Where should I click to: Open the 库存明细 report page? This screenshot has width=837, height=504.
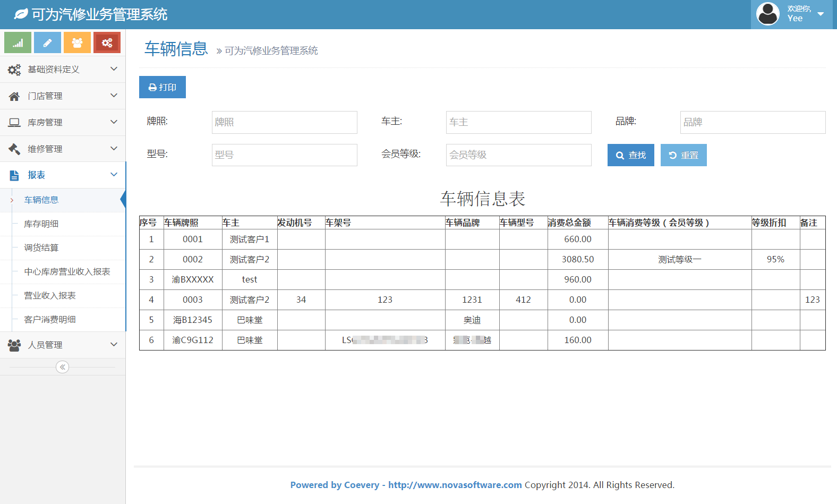point(41,224)
